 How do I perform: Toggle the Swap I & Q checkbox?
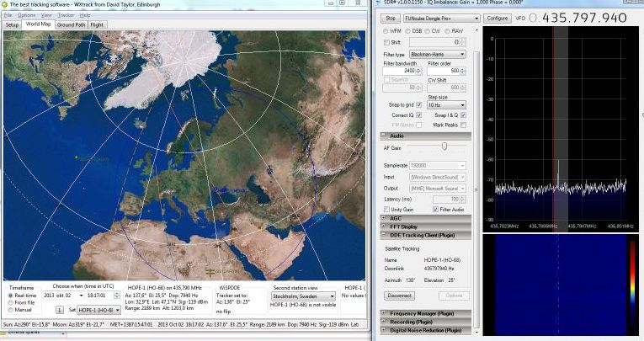(x=463, y=115)
